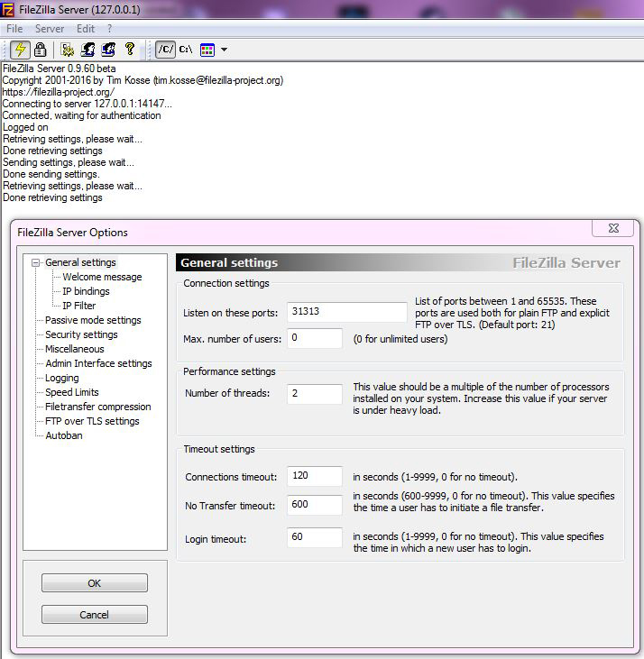Open Admin Interface settings page
This screenshot has width=644, height=659.
click(98, 363)
